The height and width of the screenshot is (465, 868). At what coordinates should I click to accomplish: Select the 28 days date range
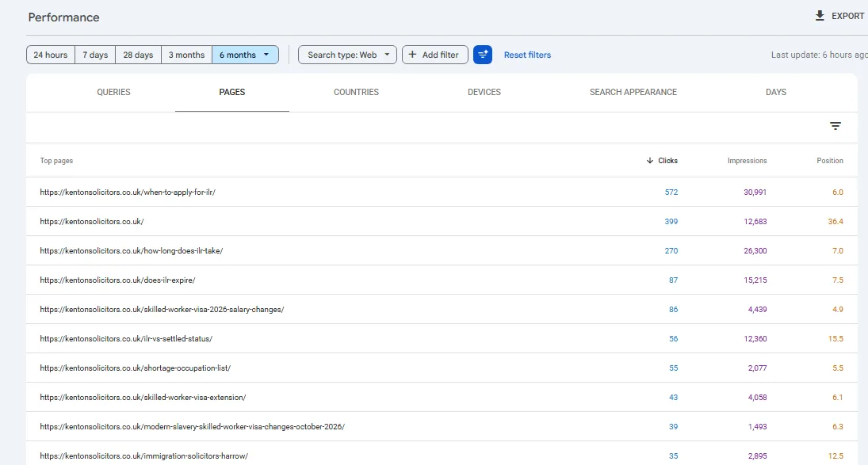(138, 55)
